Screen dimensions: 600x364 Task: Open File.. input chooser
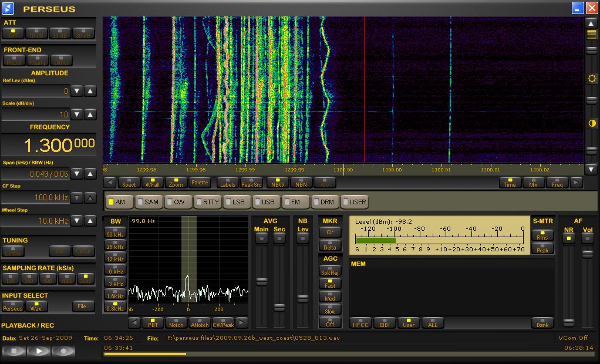click(83, 306)
